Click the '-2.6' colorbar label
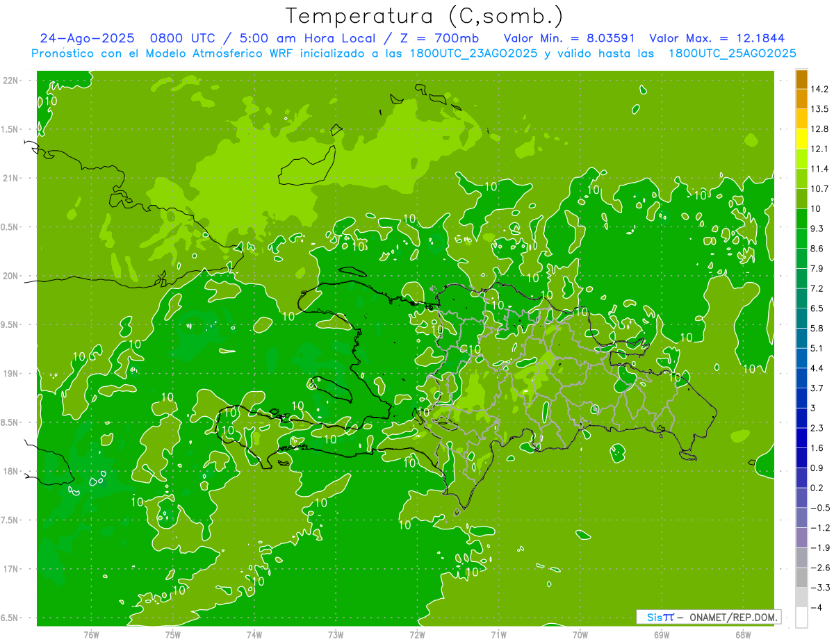Viewport: 834px width, 644px height. (x=820, y=568)
